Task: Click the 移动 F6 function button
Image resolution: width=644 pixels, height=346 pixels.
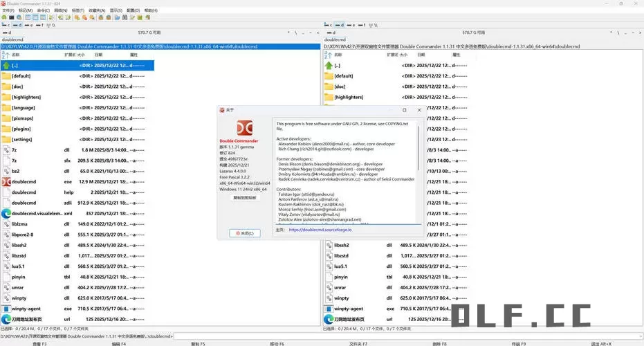Action: click(x=277, y=343)
